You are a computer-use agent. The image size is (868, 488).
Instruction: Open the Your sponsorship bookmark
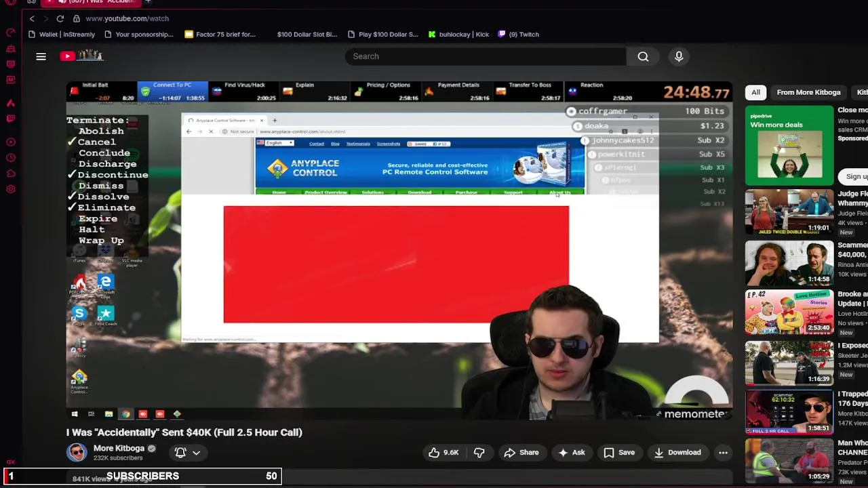point(139,34)
